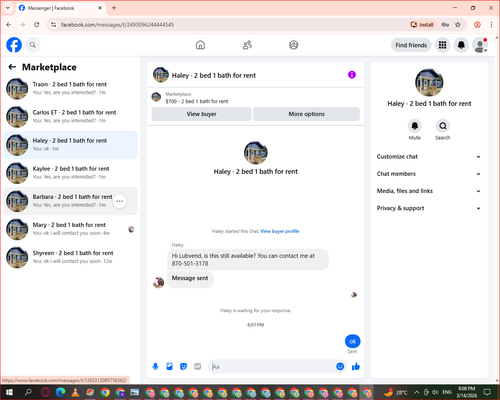
Task: Open the account profile avatar menu
Action: point(480,45)
